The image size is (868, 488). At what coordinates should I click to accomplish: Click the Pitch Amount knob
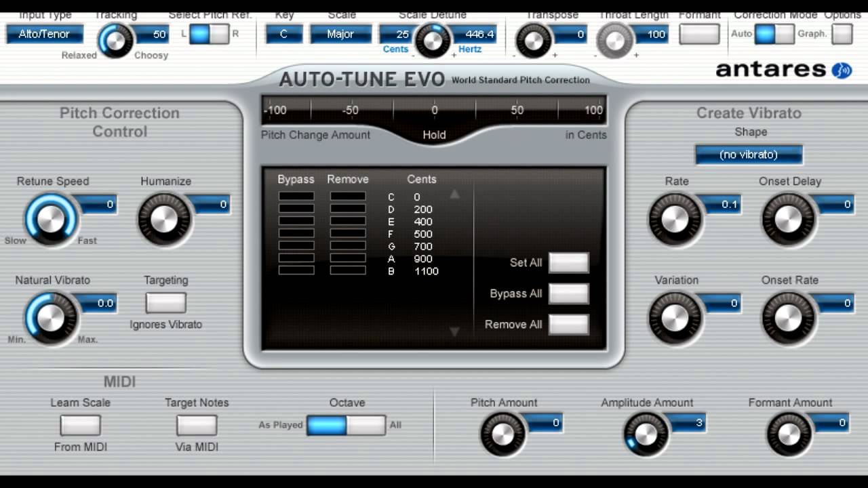tap(503, 434)
